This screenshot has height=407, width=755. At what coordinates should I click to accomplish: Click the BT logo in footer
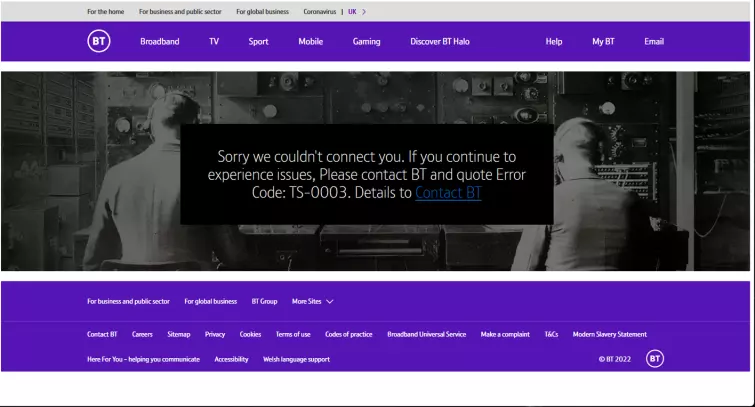point(655,358)
